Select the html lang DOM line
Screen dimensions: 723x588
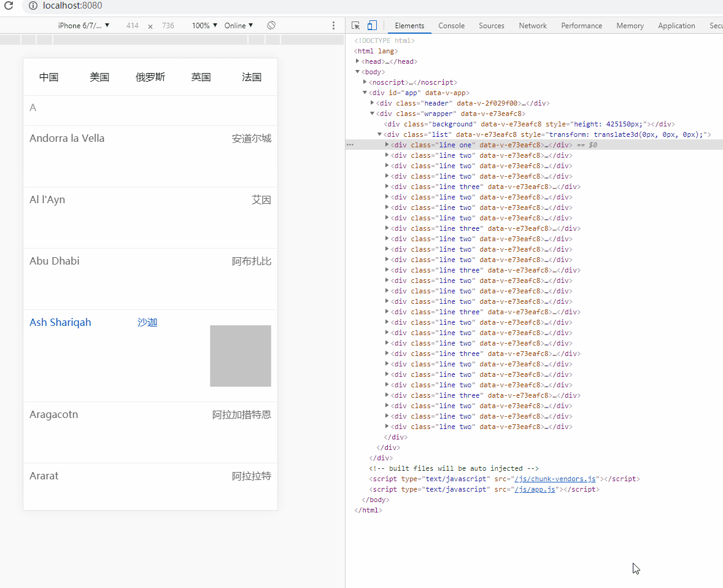click(376, 51)
